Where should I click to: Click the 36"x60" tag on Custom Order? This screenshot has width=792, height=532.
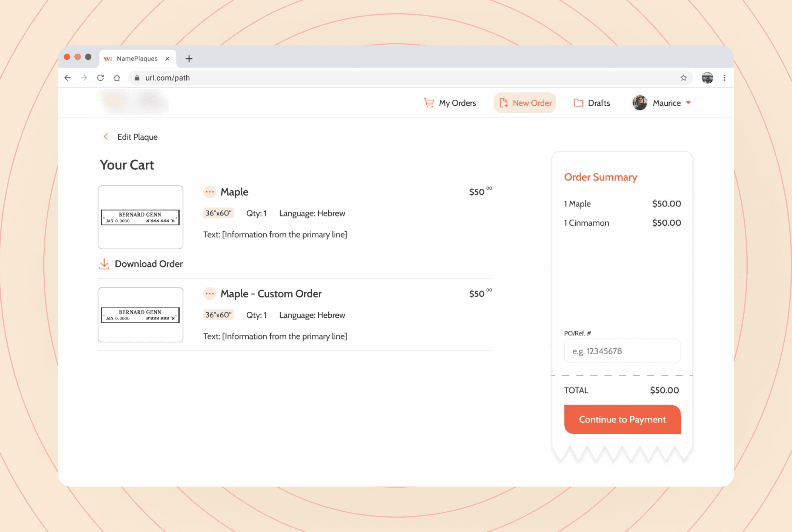[x=219, y=315]
